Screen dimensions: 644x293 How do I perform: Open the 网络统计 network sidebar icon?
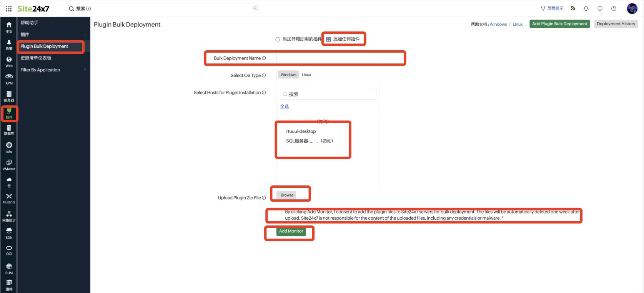point(9,216)
